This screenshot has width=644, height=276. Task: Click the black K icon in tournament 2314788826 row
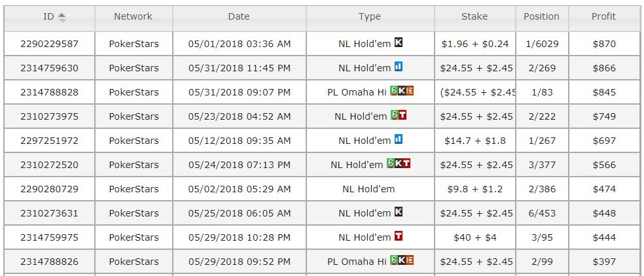click(x=402, y=261)
